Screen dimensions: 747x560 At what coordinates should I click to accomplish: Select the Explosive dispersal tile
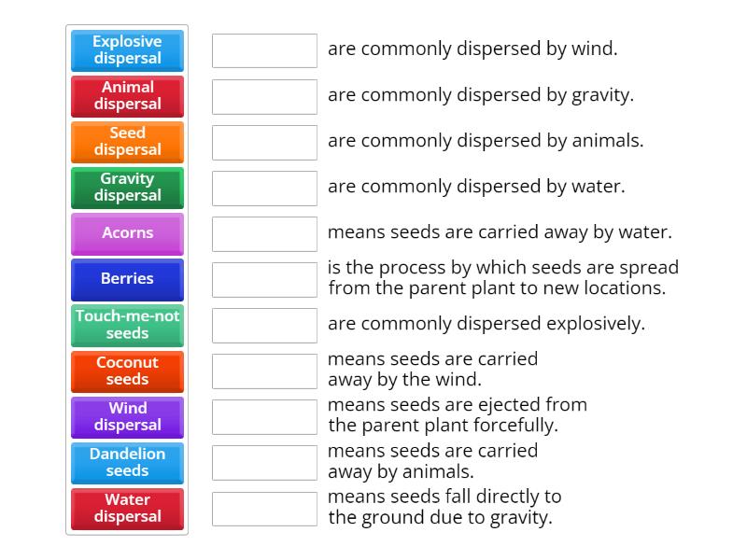[127, 49]
